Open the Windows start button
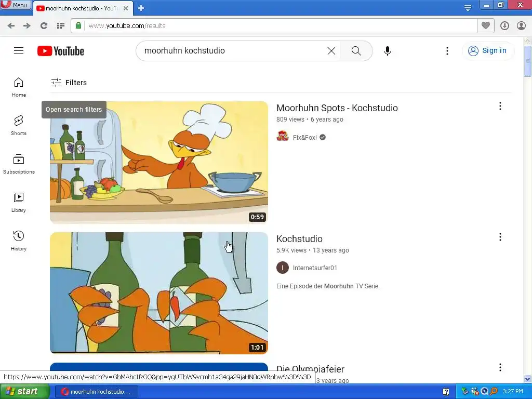This screenshot has width=532, height=399. click(x=24, y=392)
